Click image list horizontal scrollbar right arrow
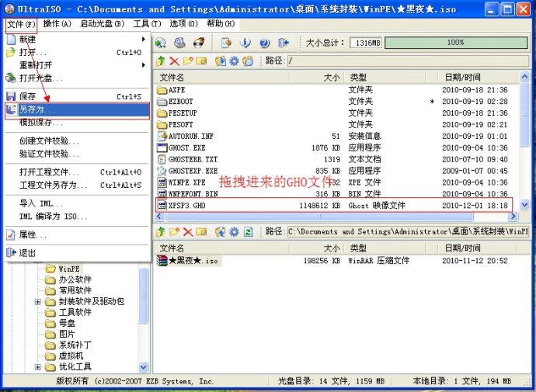This screenshot has width=536, height=392. tap(513, 216)
